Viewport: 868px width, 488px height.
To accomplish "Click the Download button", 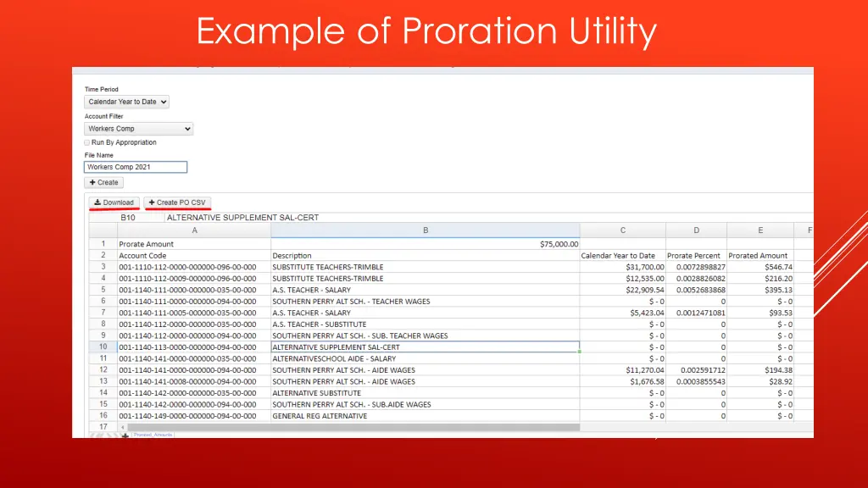I will (113, 202).
